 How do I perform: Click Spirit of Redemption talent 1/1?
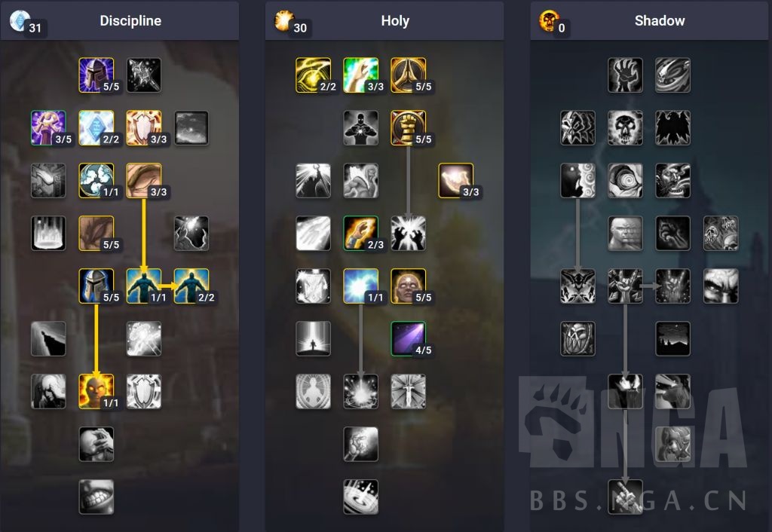[x=361, y=286]
